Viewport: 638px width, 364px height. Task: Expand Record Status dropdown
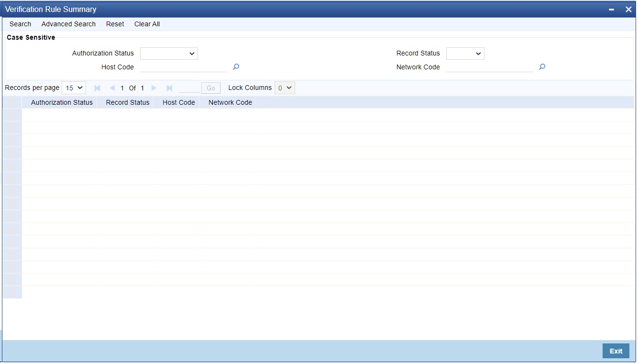tap(465, 54)
